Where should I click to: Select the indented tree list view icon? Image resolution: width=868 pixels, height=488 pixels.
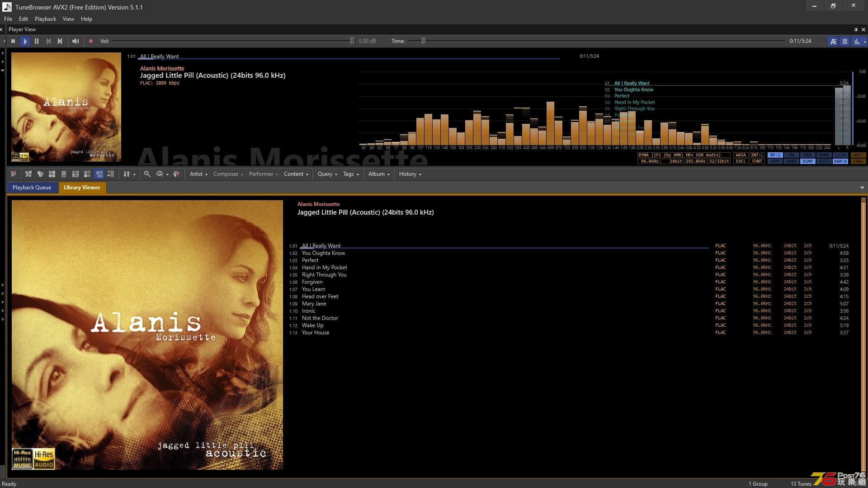(x=111, y=174)
